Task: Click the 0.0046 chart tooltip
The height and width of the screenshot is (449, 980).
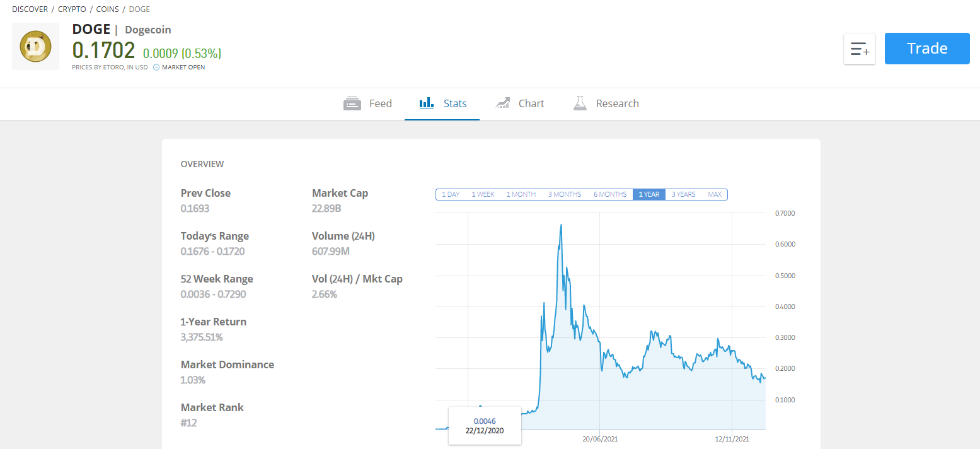Action: 485,426
